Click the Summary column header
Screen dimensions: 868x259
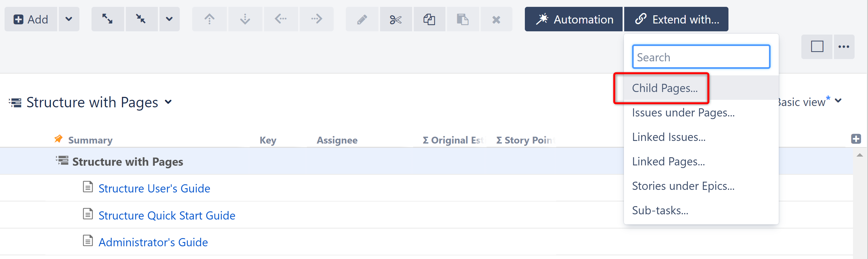point(90,140)
